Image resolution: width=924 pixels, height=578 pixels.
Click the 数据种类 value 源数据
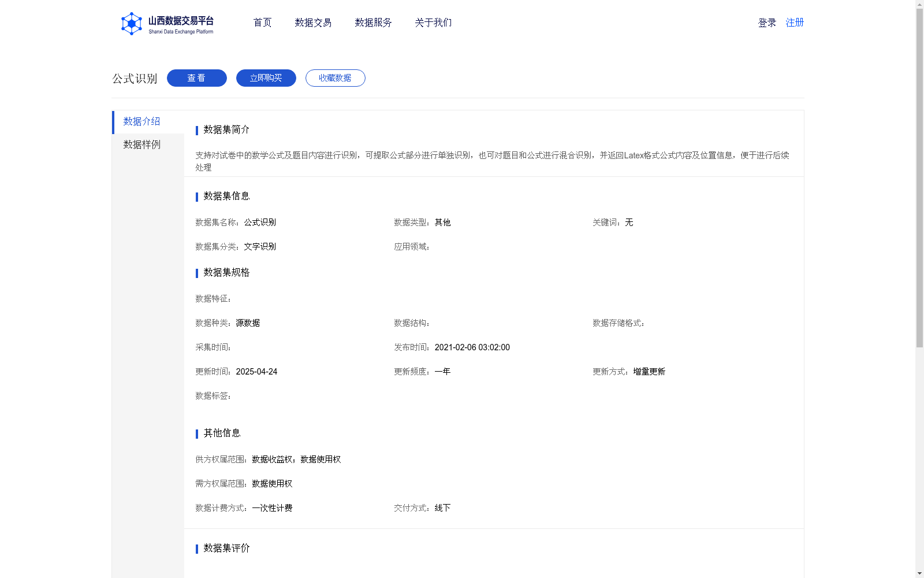point(248,323)
